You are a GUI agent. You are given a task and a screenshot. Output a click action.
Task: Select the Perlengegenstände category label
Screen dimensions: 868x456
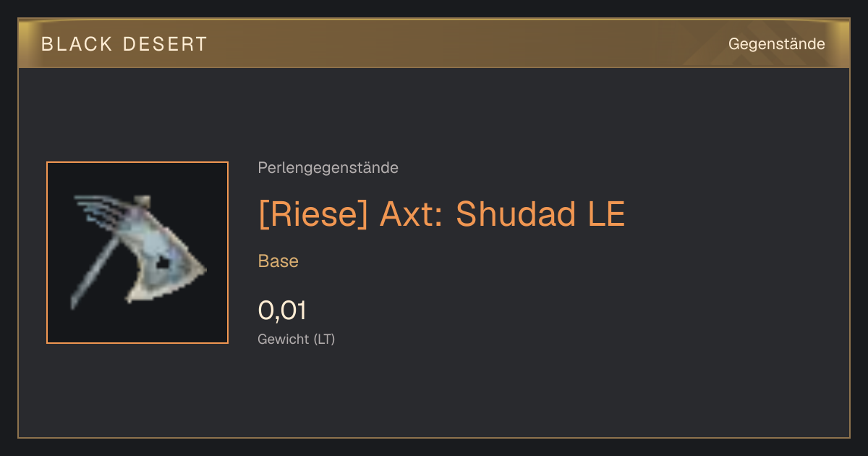click(328, 168)
